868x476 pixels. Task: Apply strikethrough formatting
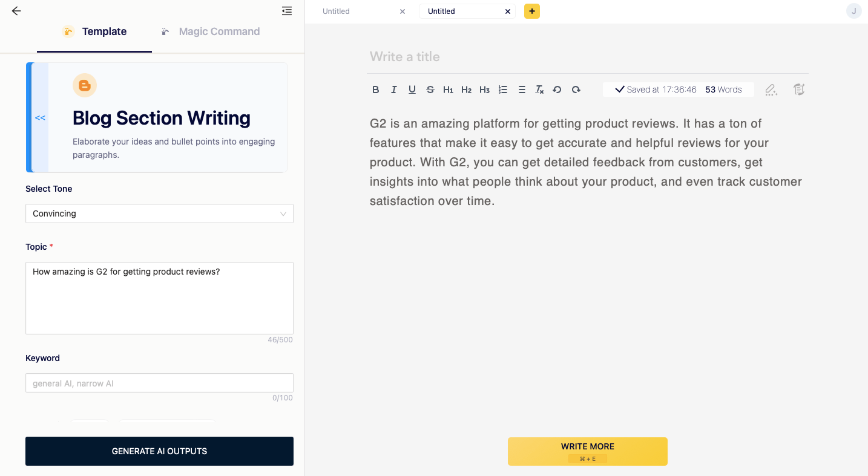coord(430,90)
